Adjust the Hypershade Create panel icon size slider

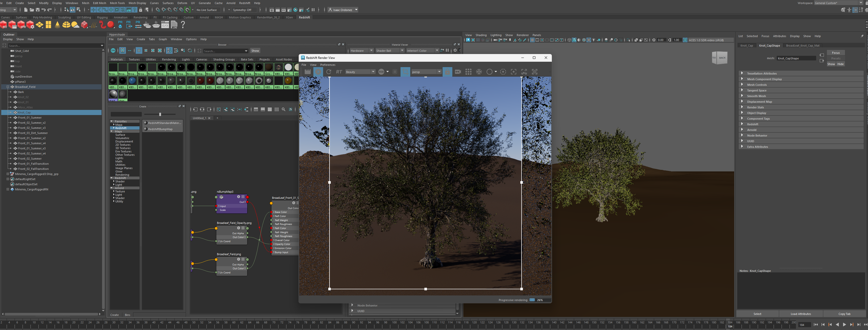point(160,115)
